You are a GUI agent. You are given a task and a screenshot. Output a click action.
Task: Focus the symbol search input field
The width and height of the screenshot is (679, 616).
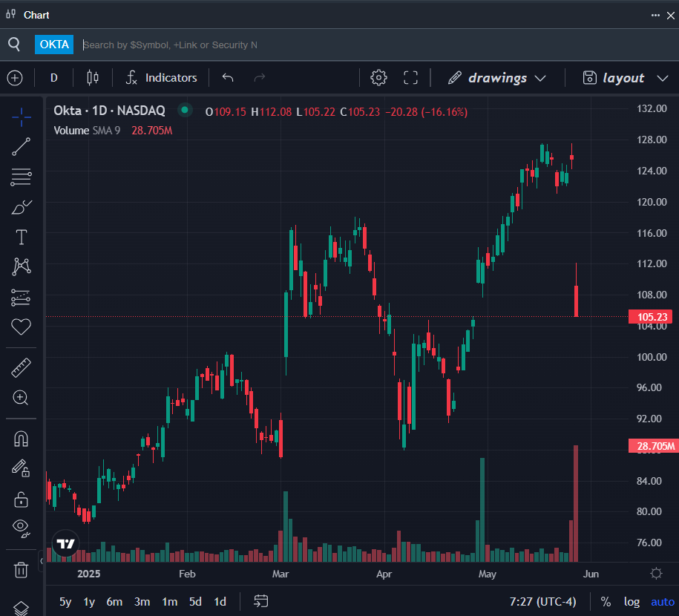pyautogui.click(x=377, y=45)
